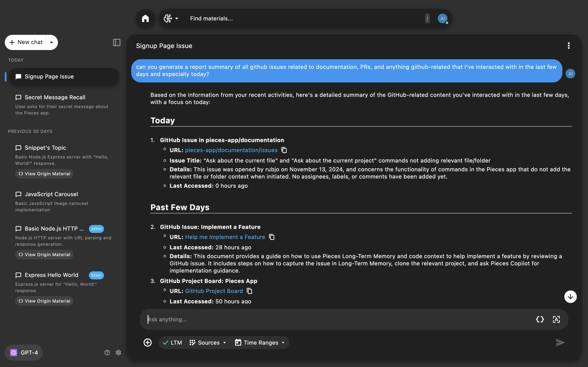Go to the Home view
This screenshot has width=588, height=367.
145,18
